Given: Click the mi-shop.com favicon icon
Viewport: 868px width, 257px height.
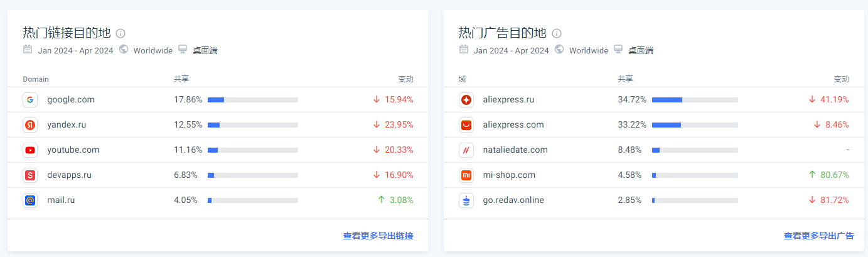Looking at the screenshot, I should click(x=466, y=175).
